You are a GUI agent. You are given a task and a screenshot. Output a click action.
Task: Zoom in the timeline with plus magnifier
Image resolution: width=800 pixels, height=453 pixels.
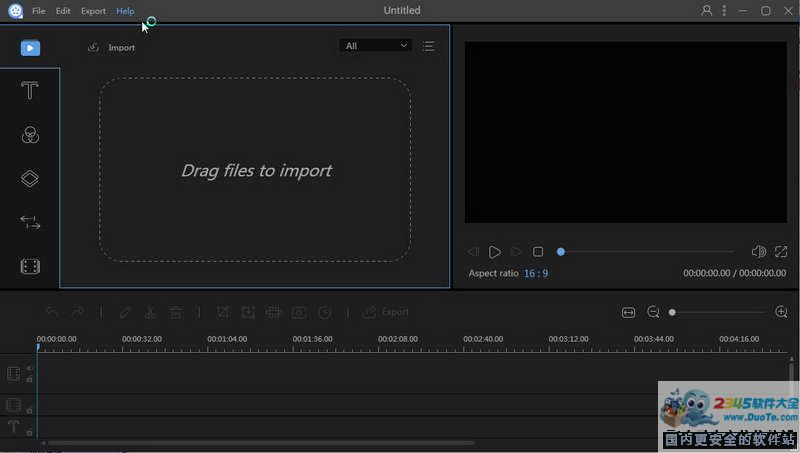781,312
